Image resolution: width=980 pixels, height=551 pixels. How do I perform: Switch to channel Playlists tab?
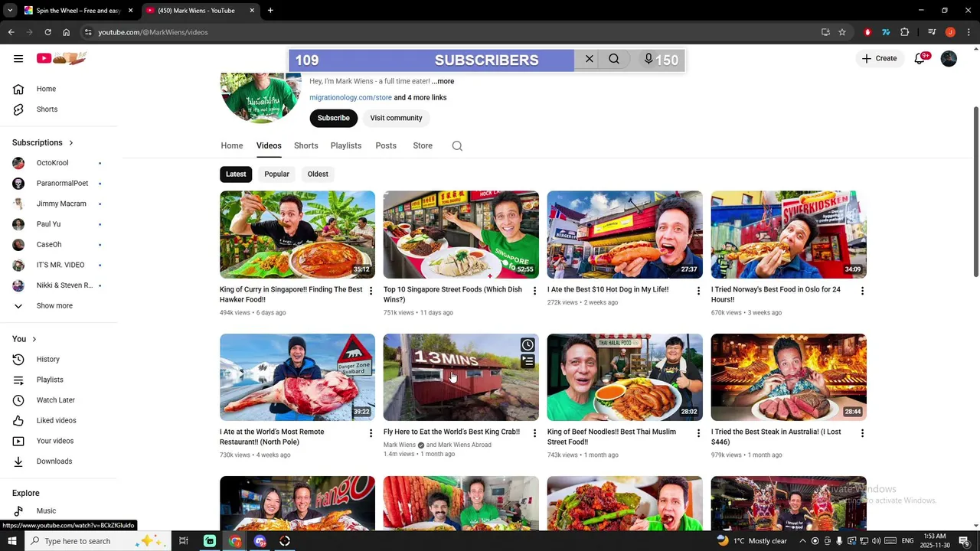point(346,145)
